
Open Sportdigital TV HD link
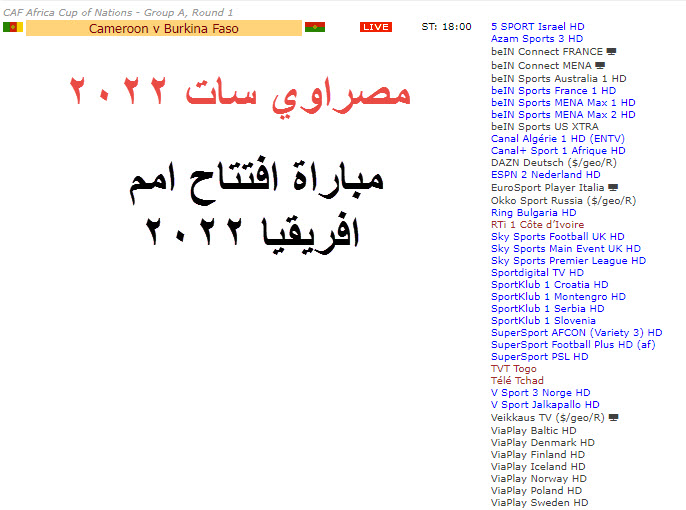pos(537,272)
